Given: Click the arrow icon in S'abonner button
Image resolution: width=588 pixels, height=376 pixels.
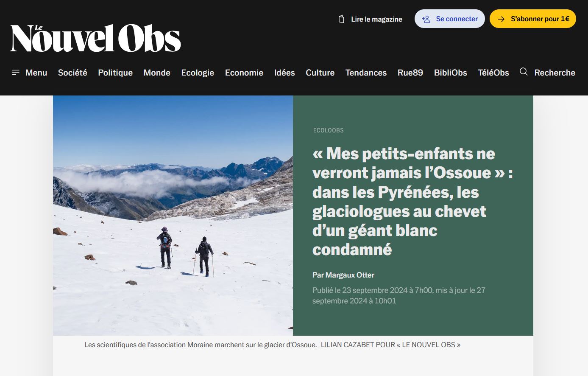Looking at the screenshot, I should 501,19.
